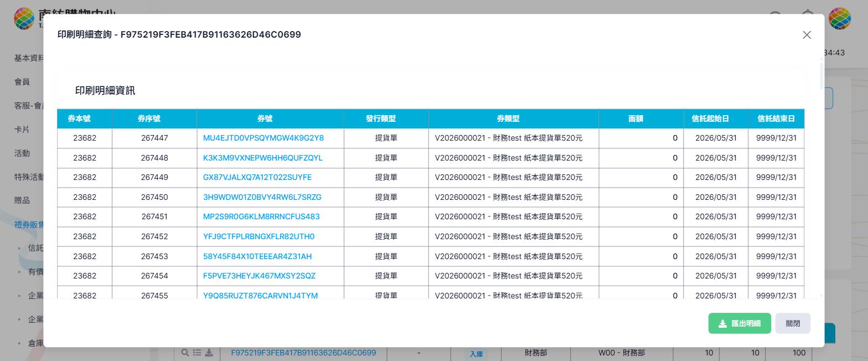Click the 信託結束日 column header

click(x=776, y=118)
